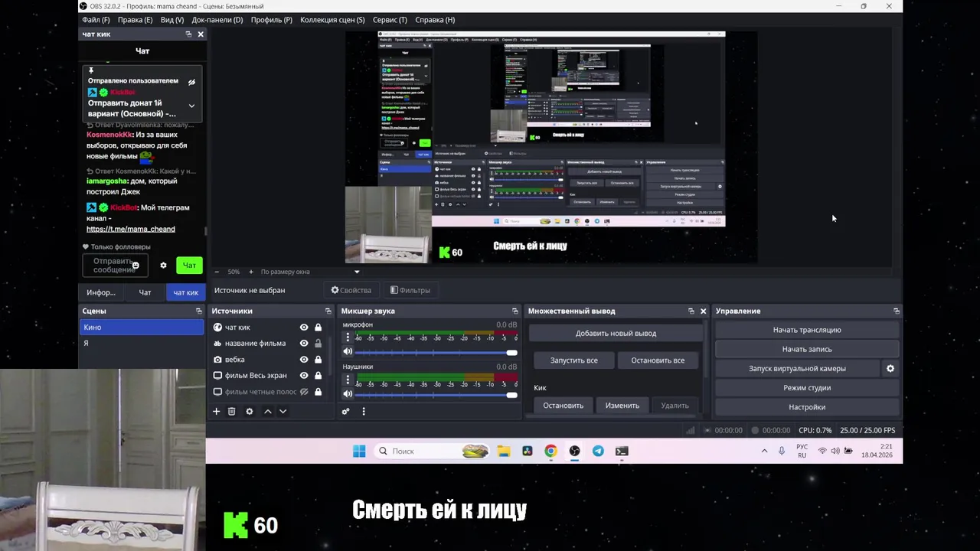Hide the pinned chat message icon
This screenshot has width=980, height=551.
point(191,83)
